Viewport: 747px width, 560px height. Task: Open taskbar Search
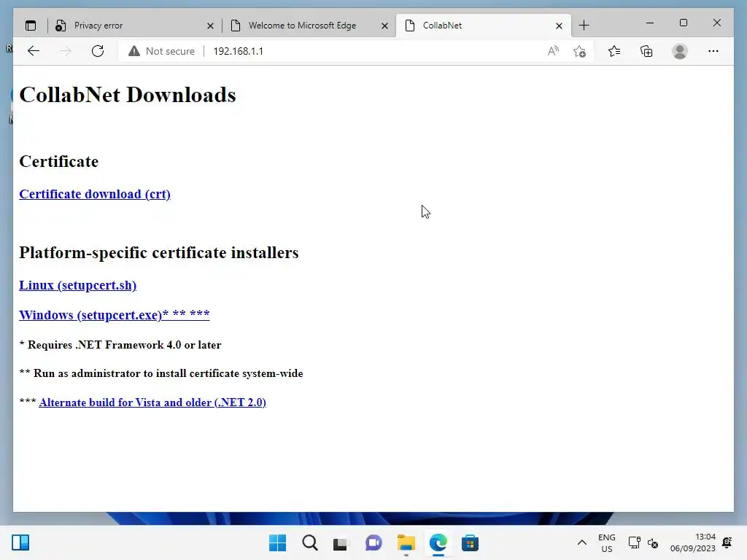309,542
